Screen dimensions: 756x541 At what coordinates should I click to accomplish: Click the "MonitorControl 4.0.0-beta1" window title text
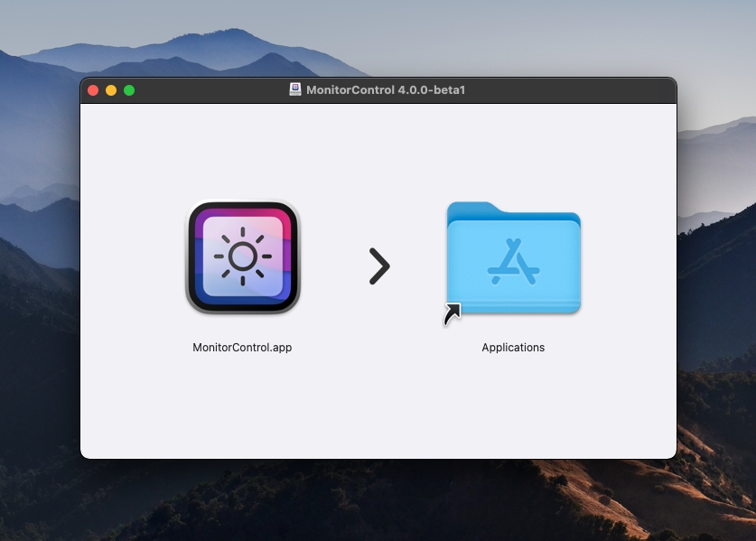click(x=386, y=90)
